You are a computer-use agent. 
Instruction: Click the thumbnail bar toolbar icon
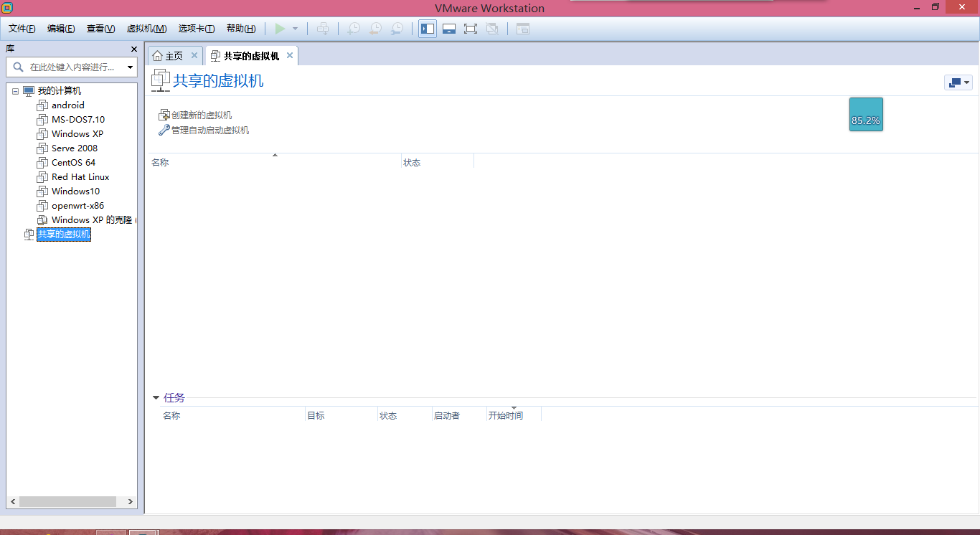pyautogui.click(x=449, y=29)
